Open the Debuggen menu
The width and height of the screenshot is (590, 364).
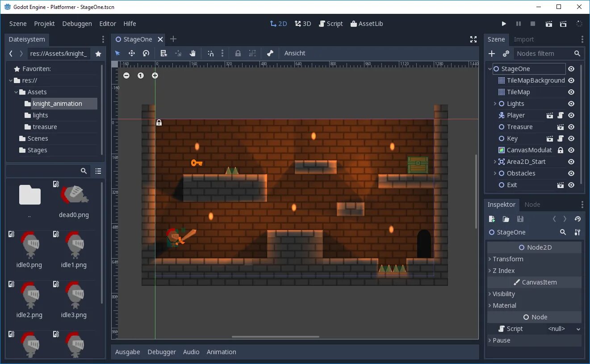pos(77,24)
